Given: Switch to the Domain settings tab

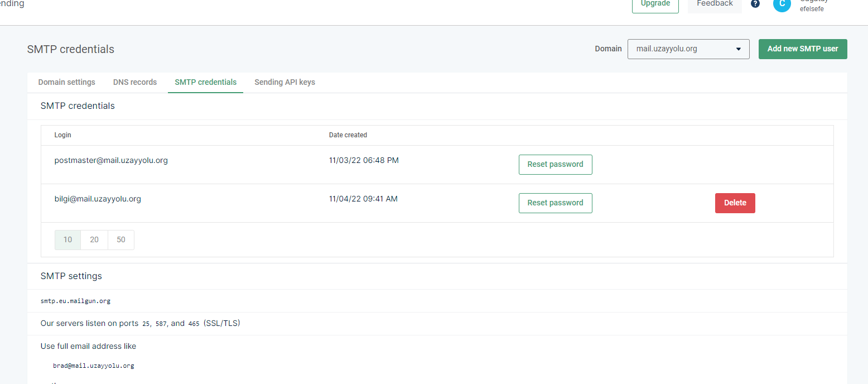Looking at the screenshot, I should (66, 82).
